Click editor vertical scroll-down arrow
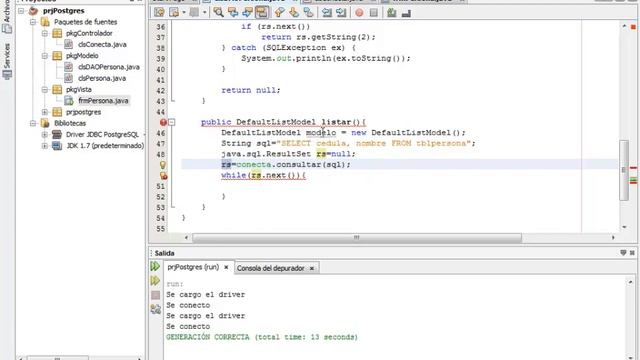Image resolution: width=640 pixels, height=360 pixels. 624,227
